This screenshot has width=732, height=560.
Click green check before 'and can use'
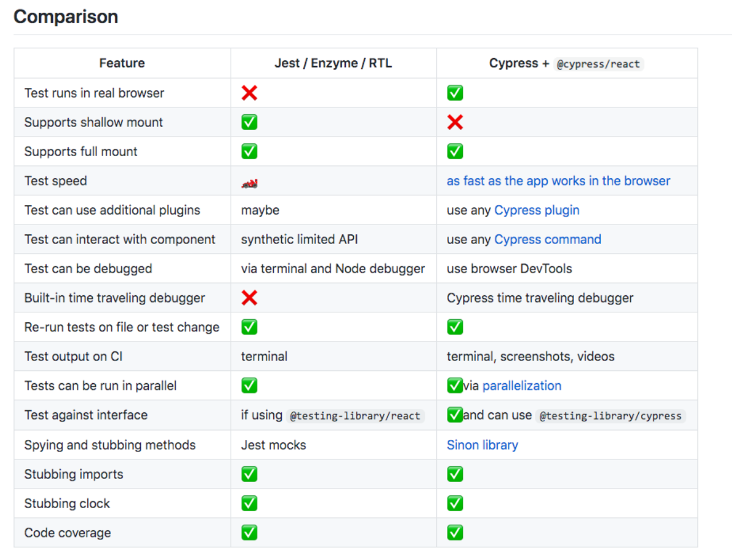pos(455,415)
